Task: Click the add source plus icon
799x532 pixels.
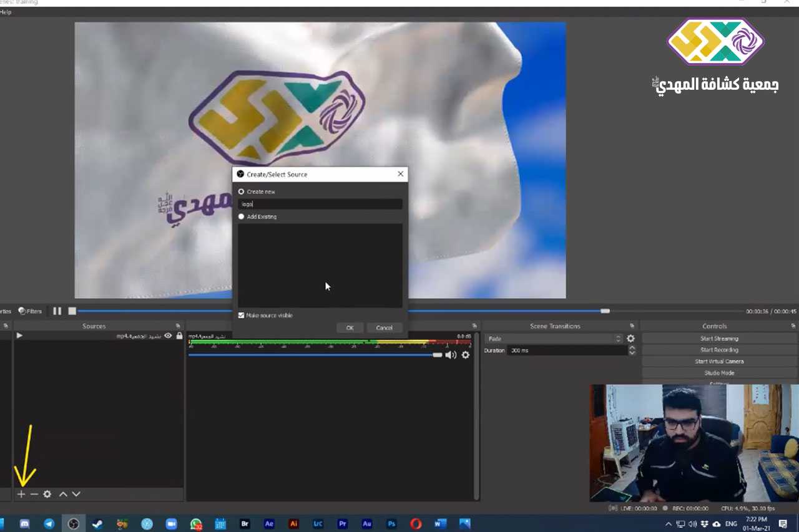Action: pyautogui.click(x=21, y=494)
